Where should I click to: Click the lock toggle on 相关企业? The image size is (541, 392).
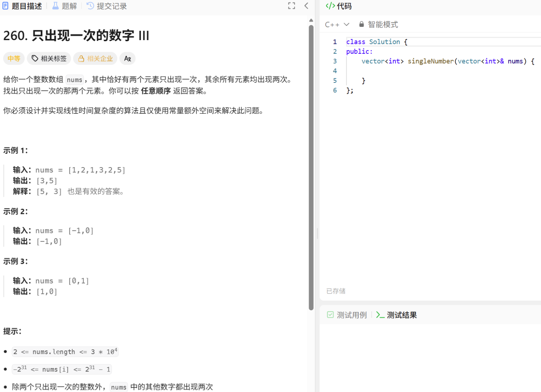tap(81, 58)
